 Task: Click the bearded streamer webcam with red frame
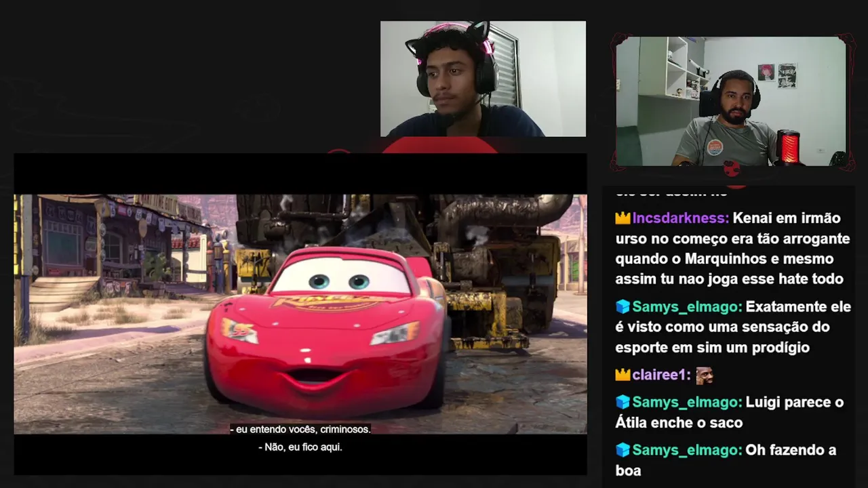click(731, 102)
